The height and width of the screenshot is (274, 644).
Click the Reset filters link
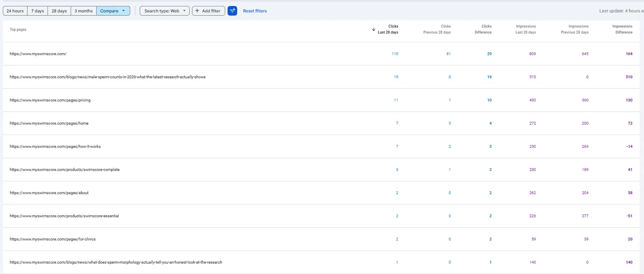click(255, 11)
